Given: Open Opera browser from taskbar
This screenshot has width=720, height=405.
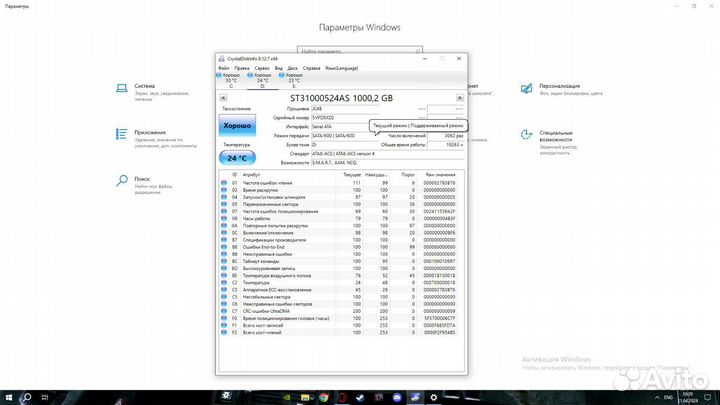Looking at the screenshot, I should pos(342,397).
